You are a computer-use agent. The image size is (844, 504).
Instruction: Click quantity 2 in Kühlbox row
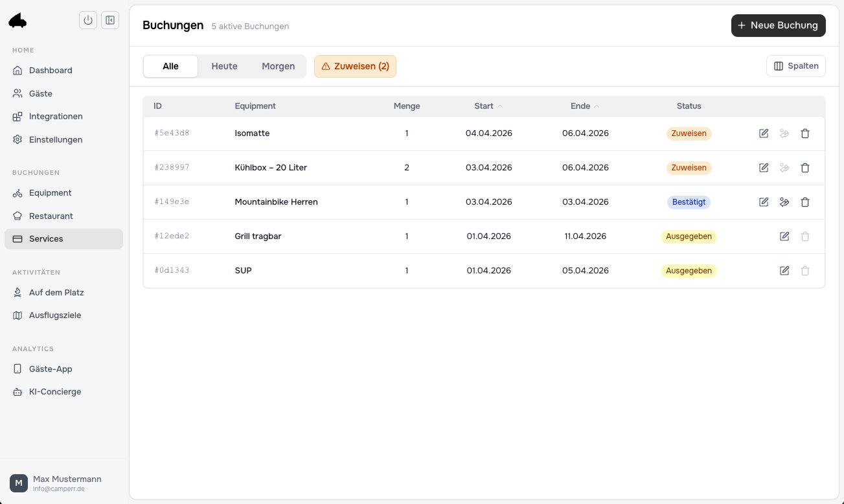tap(407, 168)
